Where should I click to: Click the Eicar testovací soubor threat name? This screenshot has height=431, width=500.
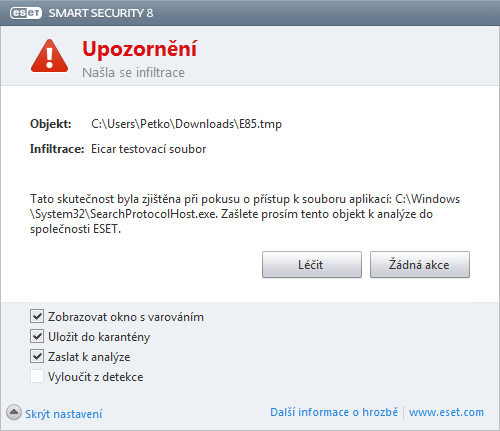(149, 149)
